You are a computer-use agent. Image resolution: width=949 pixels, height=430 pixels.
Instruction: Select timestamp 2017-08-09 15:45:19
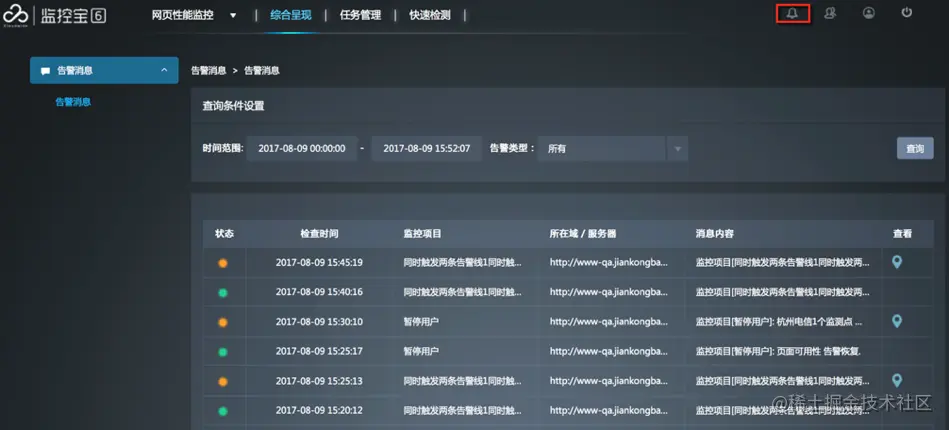pyautogui.click(x=319, y=263)
